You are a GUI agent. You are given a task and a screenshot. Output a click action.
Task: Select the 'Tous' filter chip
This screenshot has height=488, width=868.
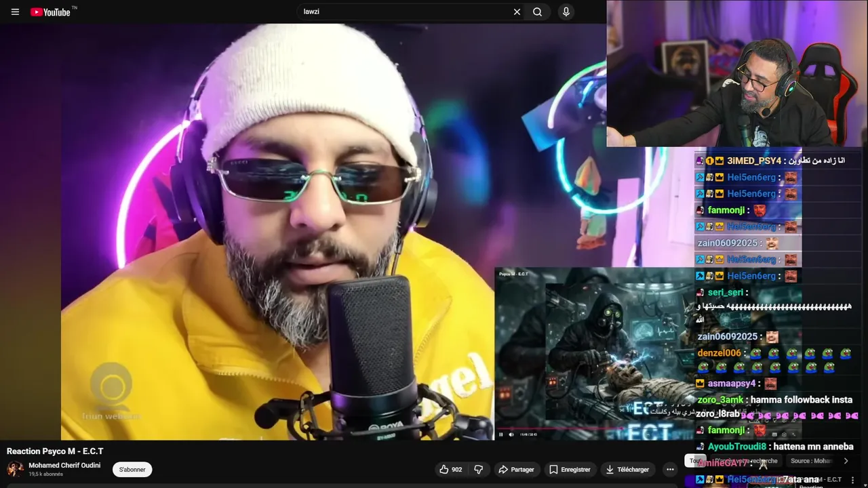click(694, 461)
